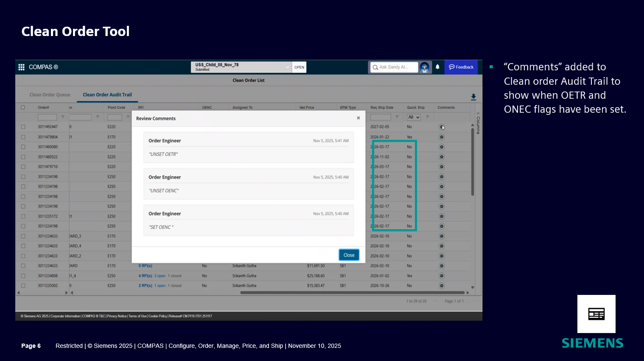This screenshot has height=361, width=644.
Task: Open the Quick Ship 'All' filter dropdown
Action: coord(414,117)
